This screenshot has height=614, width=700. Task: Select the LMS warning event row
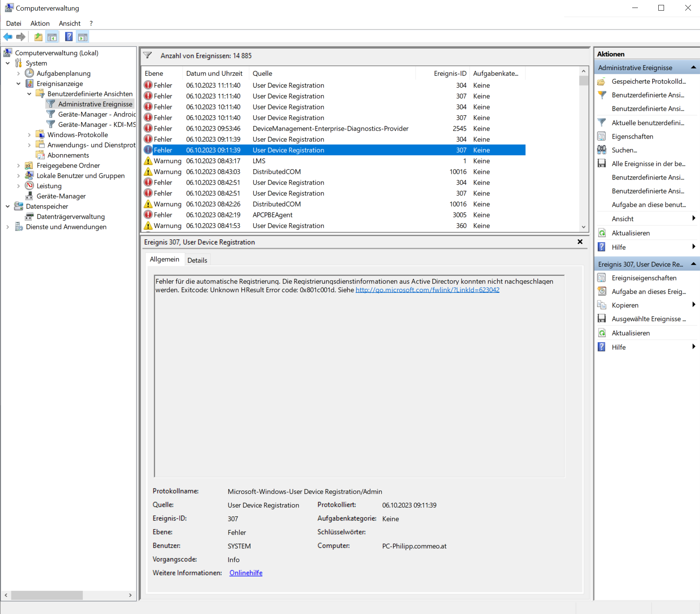point(334,161)
